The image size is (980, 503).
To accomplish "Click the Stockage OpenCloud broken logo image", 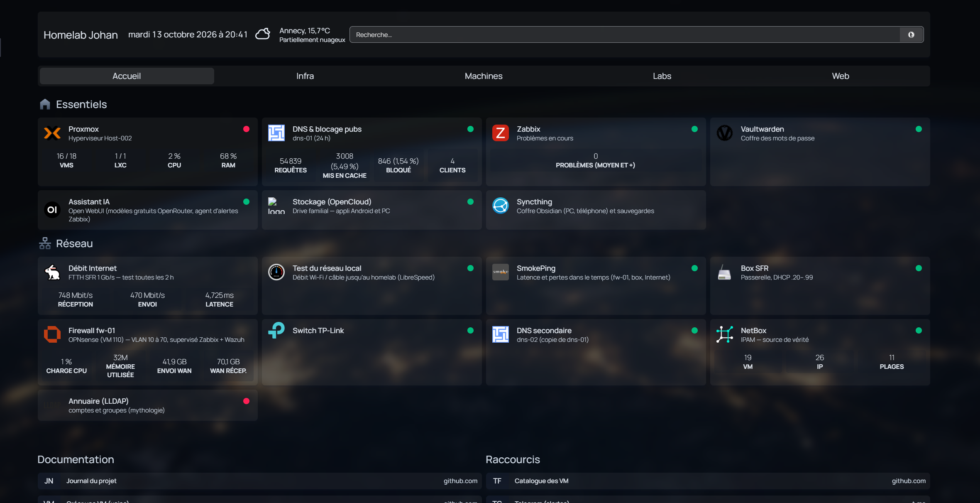I will (276, 206).
